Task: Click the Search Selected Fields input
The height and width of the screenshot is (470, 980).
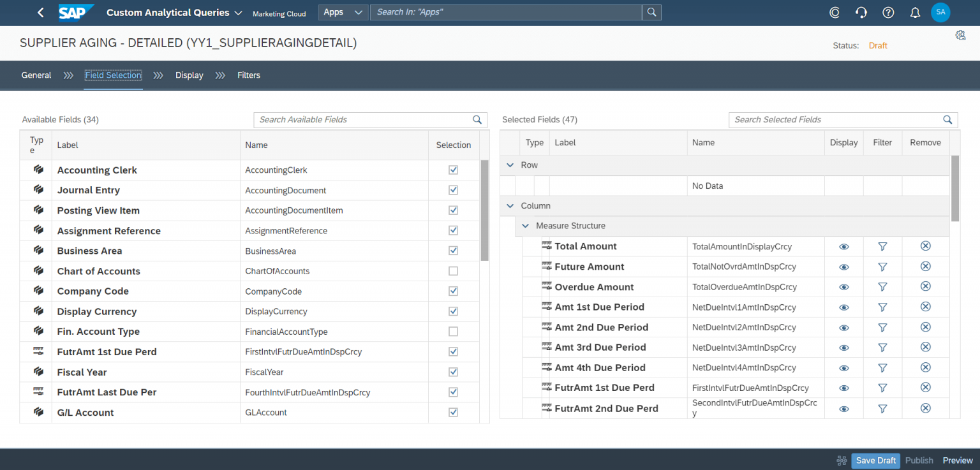Action: [x=836, y=119]
